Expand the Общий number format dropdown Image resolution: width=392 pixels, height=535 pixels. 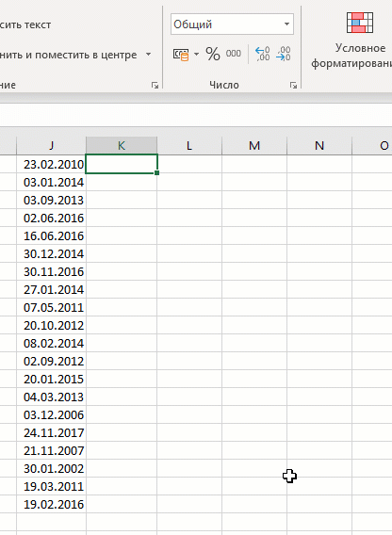point(286,24)
